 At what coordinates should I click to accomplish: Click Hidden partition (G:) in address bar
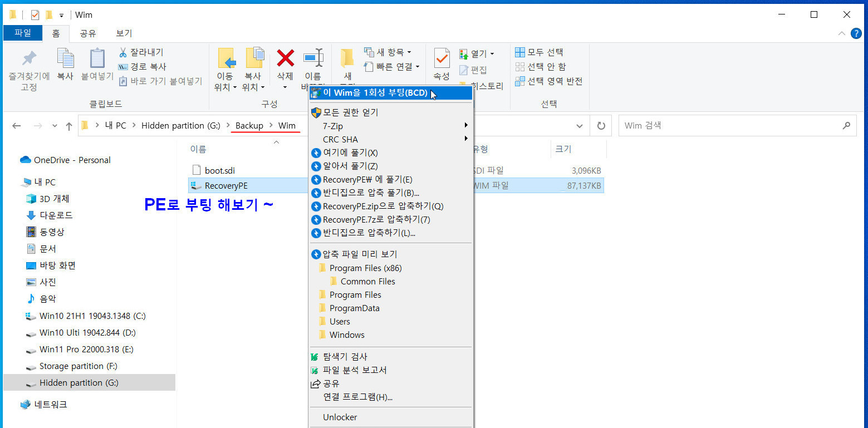(x=181, y=126)
